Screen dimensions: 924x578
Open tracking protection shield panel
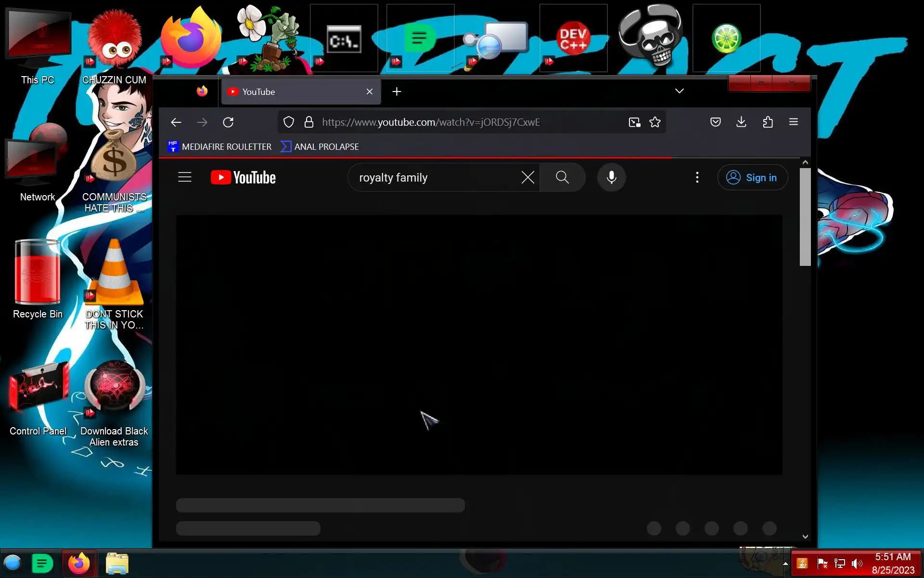pos(288,122)
